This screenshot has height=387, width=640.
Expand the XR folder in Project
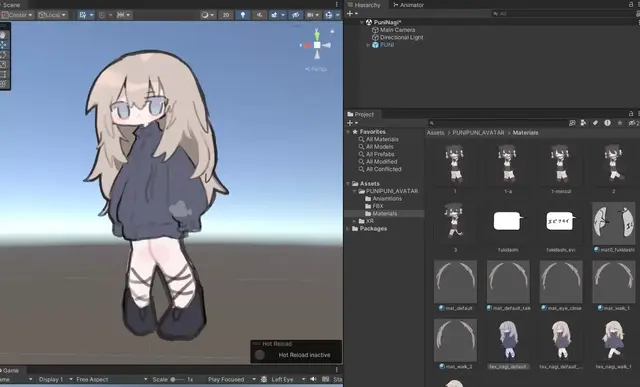[354, 221]
